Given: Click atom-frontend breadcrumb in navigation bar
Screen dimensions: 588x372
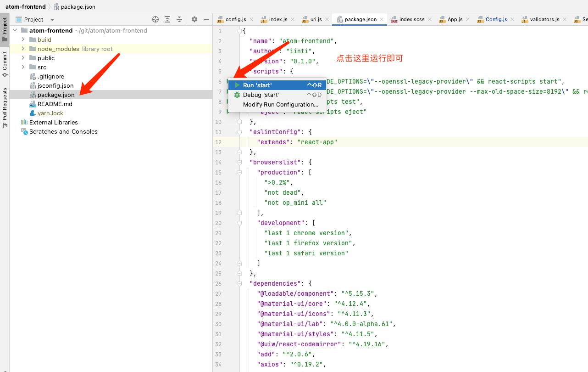Looking at the screenshot, I should (x=25, y=6).
